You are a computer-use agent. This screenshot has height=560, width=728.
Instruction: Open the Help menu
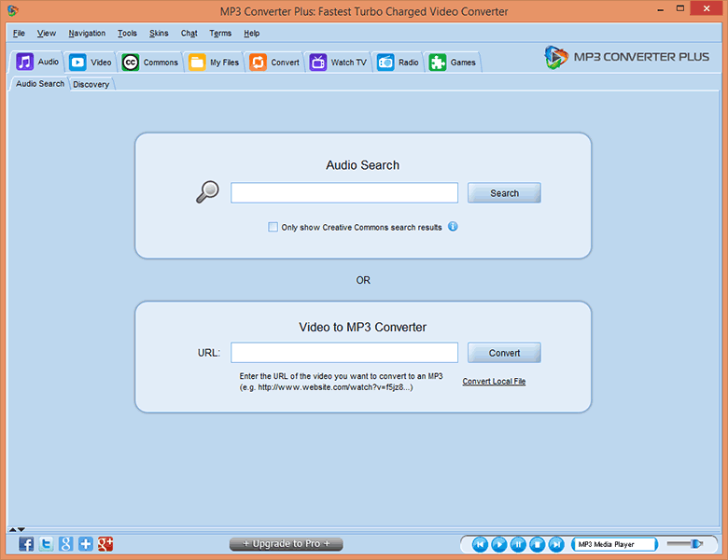[252, 34]
